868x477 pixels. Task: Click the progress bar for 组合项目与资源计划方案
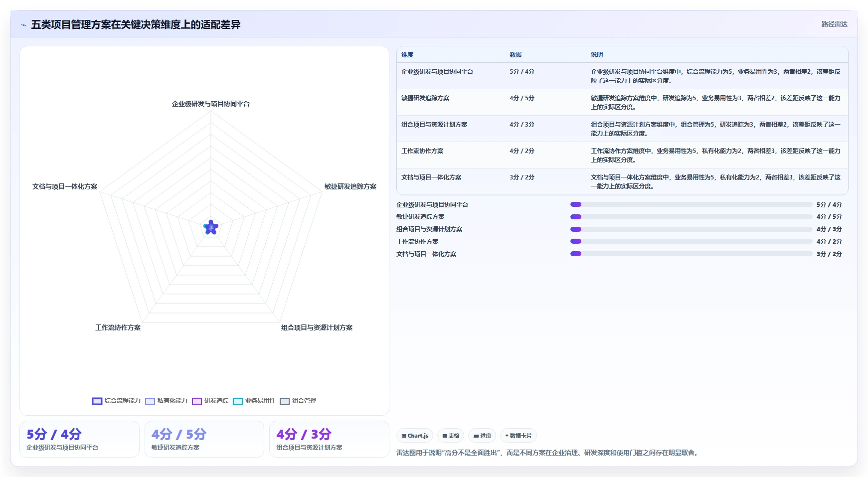click(x=691, y=229)
